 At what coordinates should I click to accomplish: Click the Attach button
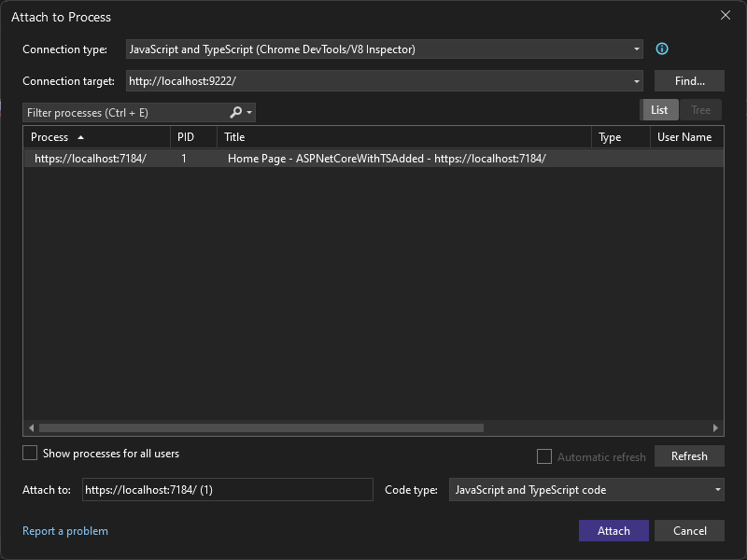point(613,530)
